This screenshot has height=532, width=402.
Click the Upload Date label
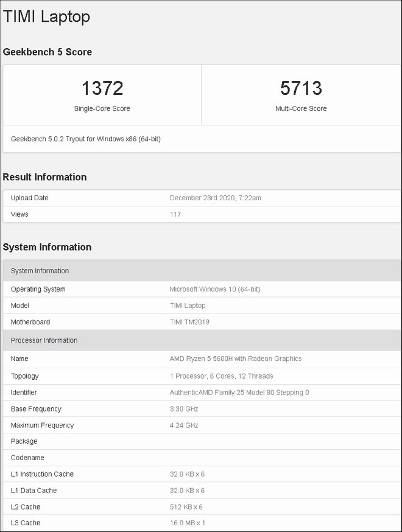[29, 198]
